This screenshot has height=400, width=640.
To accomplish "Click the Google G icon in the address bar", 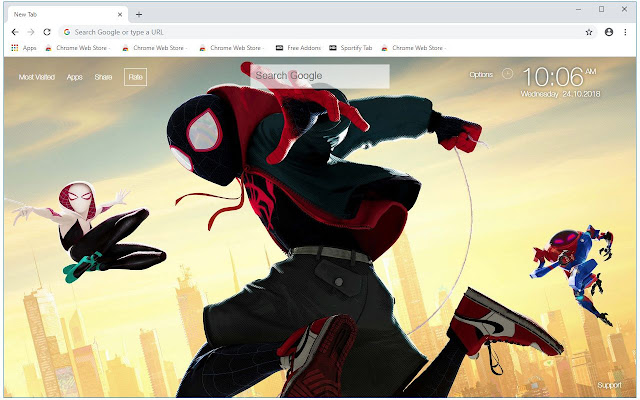I will click(67, 32).
